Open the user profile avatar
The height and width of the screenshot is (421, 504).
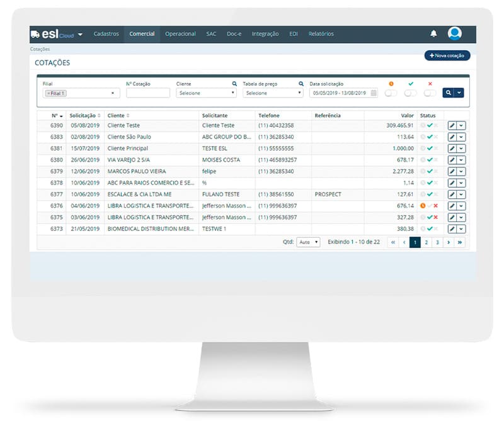point(454,34)
